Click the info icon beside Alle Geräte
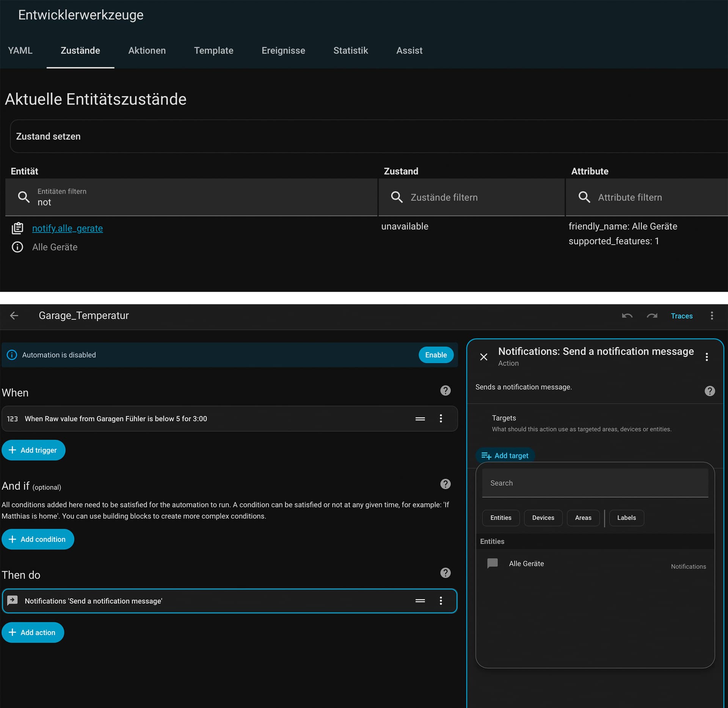 tap(17, 247)
